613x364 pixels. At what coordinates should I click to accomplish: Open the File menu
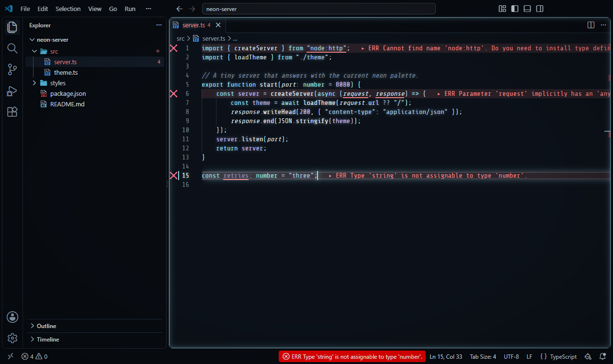click(25, 9)
